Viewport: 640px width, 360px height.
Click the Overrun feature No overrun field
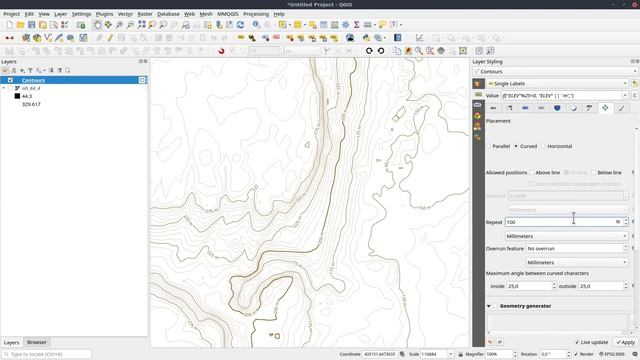tap(577, 249)
